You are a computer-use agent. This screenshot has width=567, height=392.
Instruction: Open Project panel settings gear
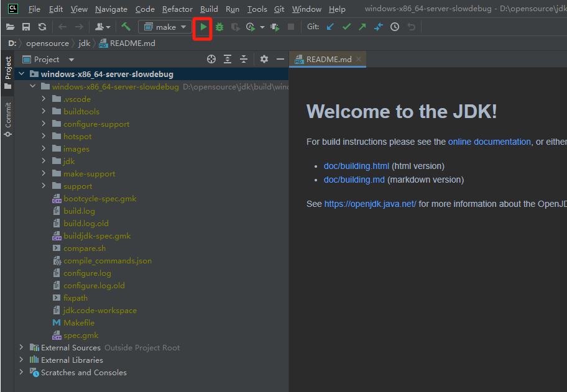264,59
